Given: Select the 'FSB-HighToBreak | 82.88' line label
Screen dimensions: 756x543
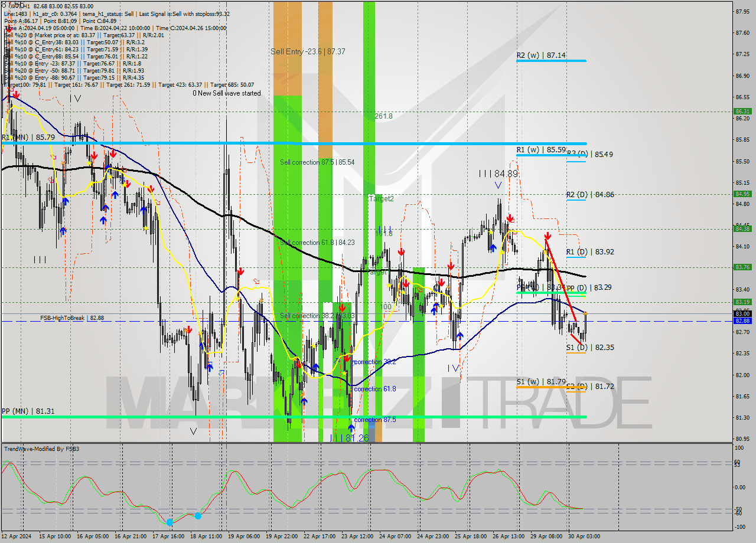Looking at the screenshot, I should [72, 318].
